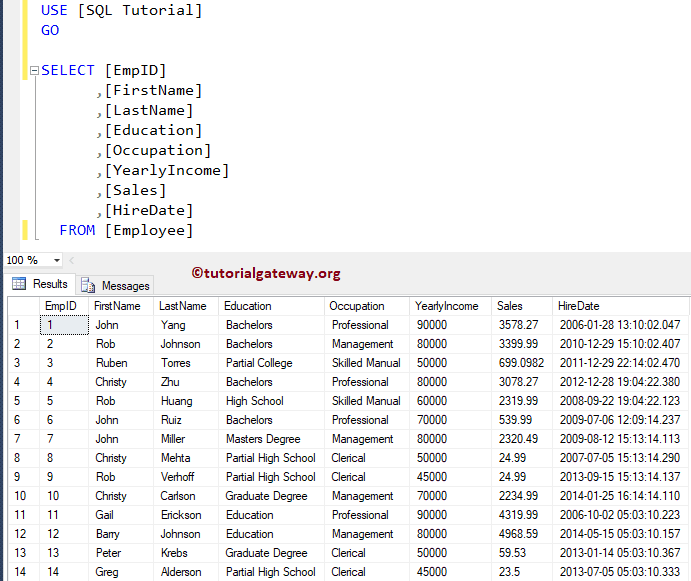Click the select-all corner cell of grid
The height and width of the screenshot is (581, 691).
(24, 306)
